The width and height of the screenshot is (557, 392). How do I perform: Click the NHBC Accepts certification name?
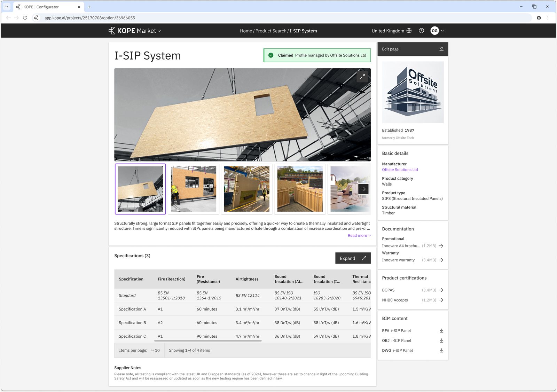pyautogui.click(x=395, y=300)
